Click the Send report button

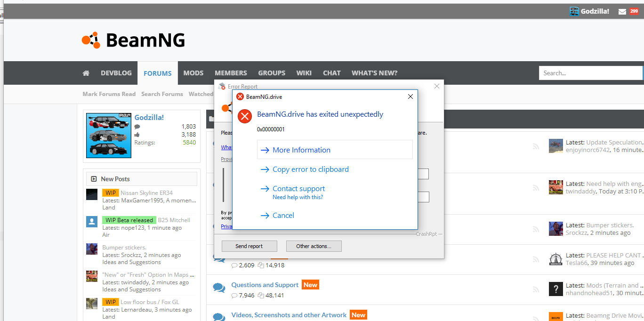(x=249, y=246)
